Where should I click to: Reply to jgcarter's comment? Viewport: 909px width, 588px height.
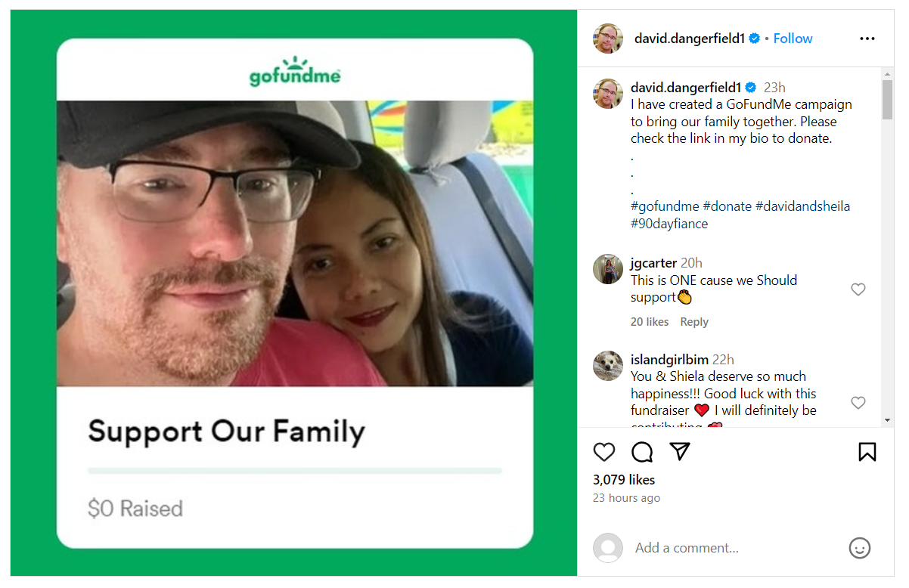pos(694,322)
